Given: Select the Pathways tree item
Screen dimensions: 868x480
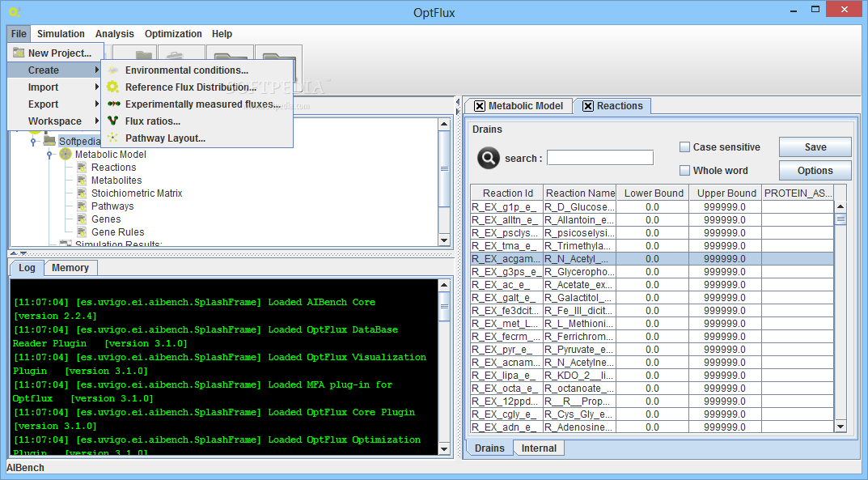Looking at the screenshot, I should pos(112,206).
